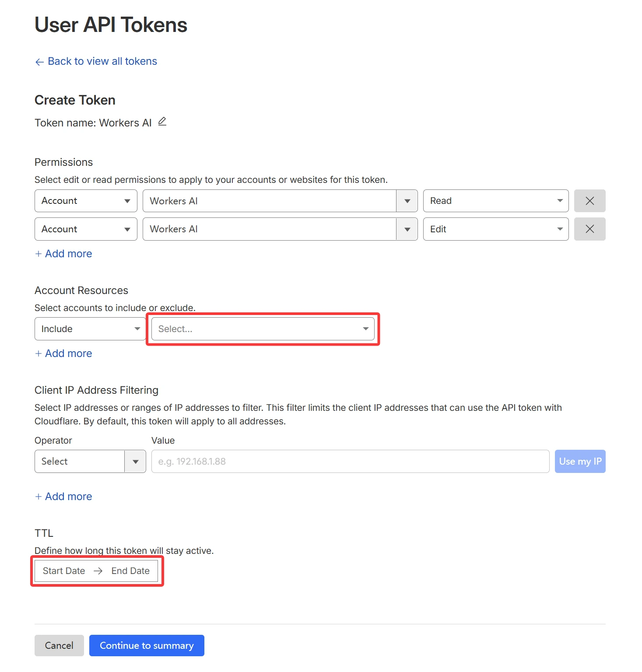Image resolution: width=642 pixels, height=672 pixels.
Task: Add more under Permissions section
Action: tap(63, 254)
